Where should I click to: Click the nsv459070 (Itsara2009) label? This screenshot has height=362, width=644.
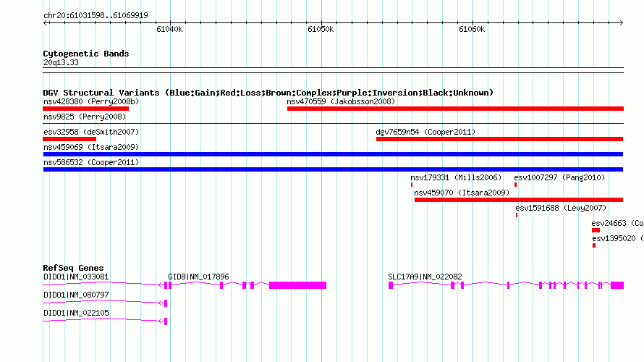tap(462, 193)
